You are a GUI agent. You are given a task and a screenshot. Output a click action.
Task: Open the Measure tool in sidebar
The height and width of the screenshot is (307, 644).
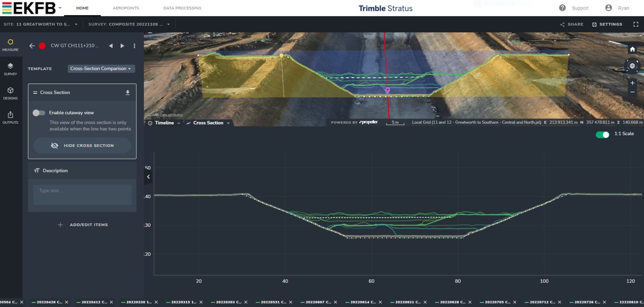point(10,45)
